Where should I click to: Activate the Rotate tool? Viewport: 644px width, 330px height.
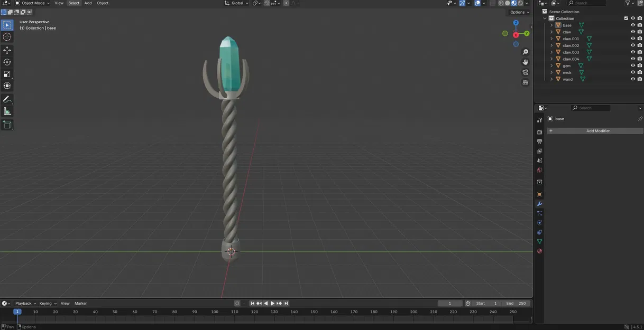pyautogui.click(x=7, y=62)
